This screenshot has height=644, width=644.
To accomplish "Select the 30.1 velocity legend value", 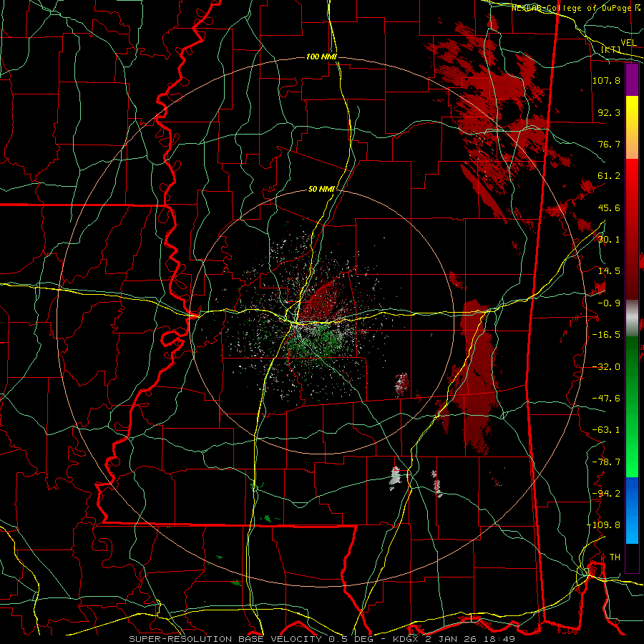I will (609, 240).
